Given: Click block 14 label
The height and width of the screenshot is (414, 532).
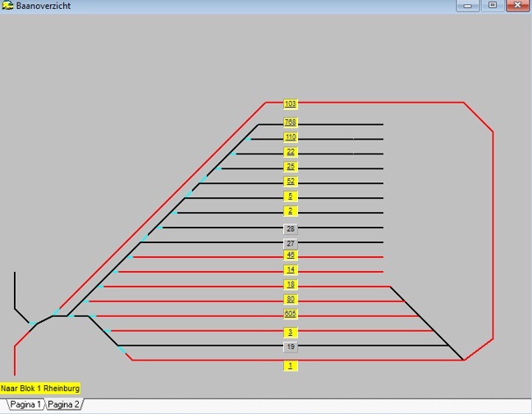Looking at the screenshot, I should [x=290, y=269].
